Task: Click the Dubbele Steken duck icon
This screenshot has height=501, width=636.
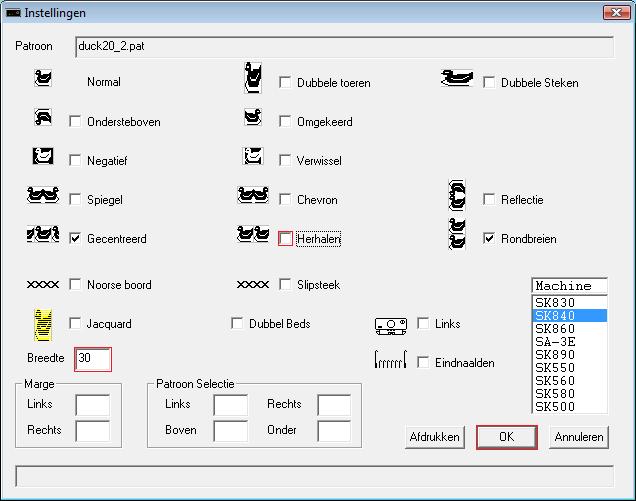Action: click(457, 79)
